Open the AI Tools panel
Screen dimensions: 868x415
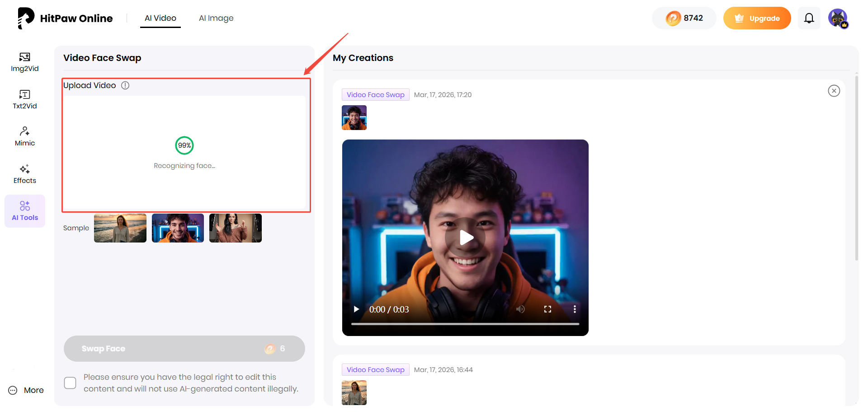(24, 210)
